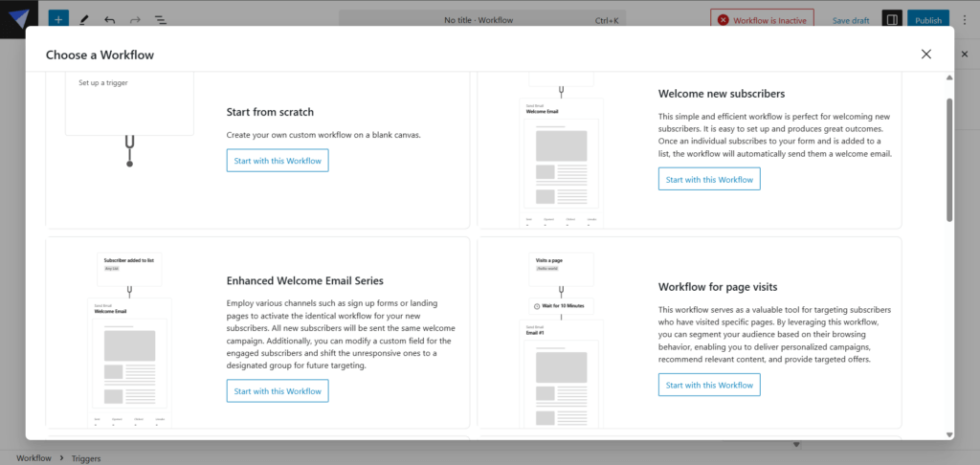Click Save draft link
This screenshot has height=465, width=980.
pos(851,20)
